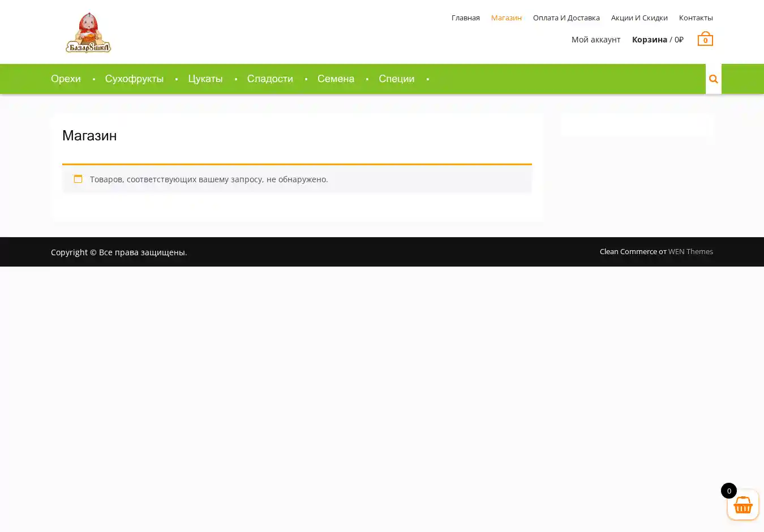Click the black item count badge on basket
Screen dimensions: 764x532
pyautogui.click(x=728, y=491)
